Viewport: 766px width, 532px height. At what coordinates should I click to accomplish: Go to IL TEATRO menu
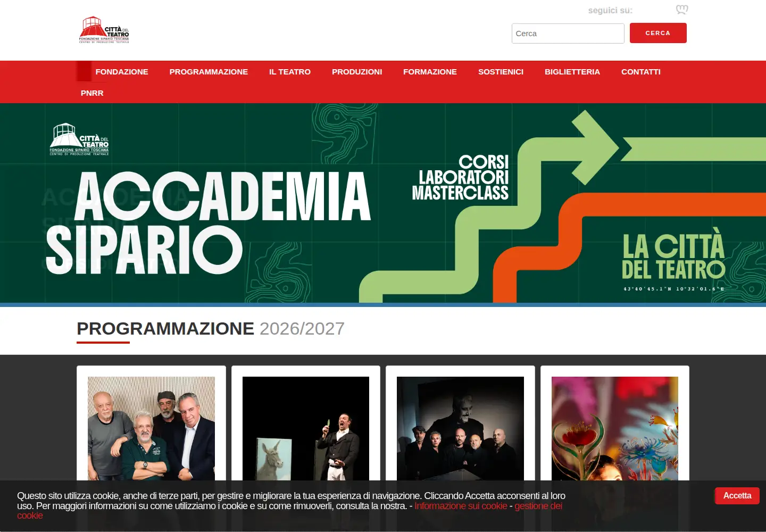[290, 72]
